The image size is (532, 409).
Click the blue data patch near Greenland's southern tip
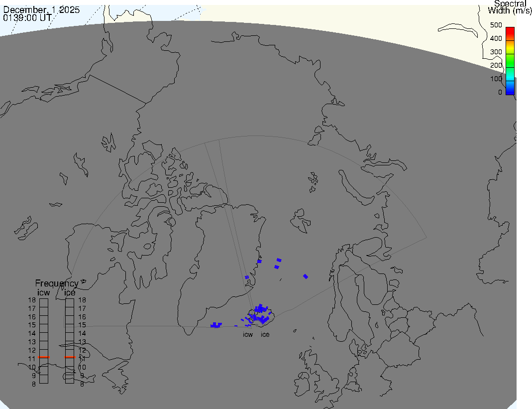(x=216, y=325)
